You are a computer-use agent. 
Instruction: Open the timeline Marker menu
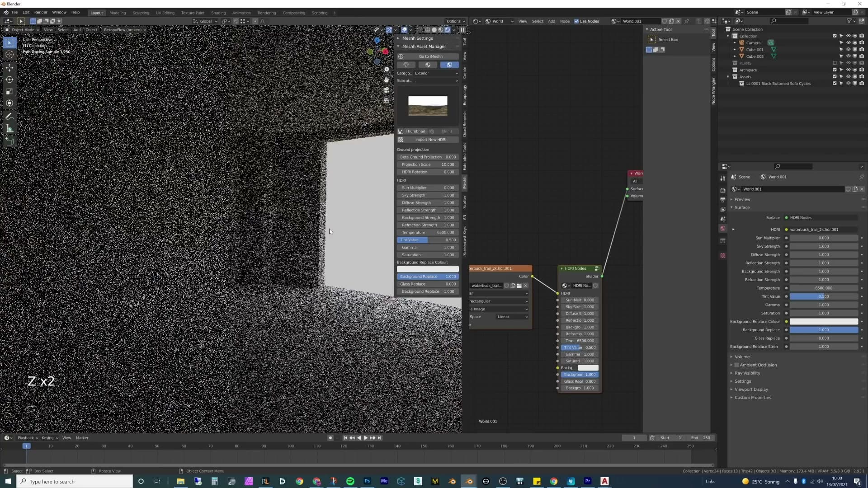point(82,438)
